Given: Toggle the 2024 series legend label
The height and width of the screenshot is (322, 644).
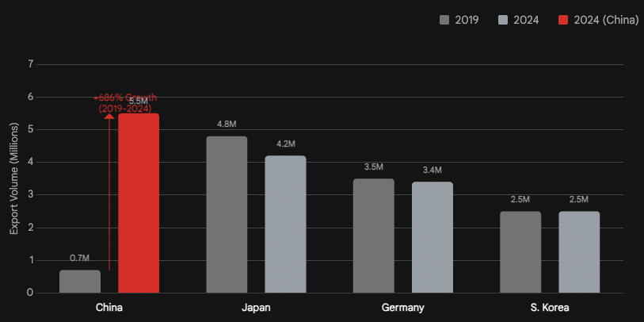Looking at the screenshot, I should pyautogui.click(x=525, y=20).
